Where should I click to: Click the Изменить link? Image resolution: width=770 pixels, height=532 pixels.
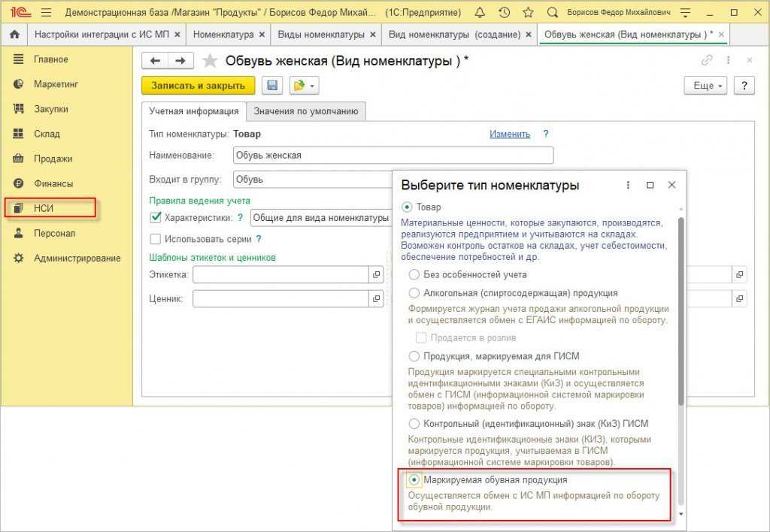(510, 134)
